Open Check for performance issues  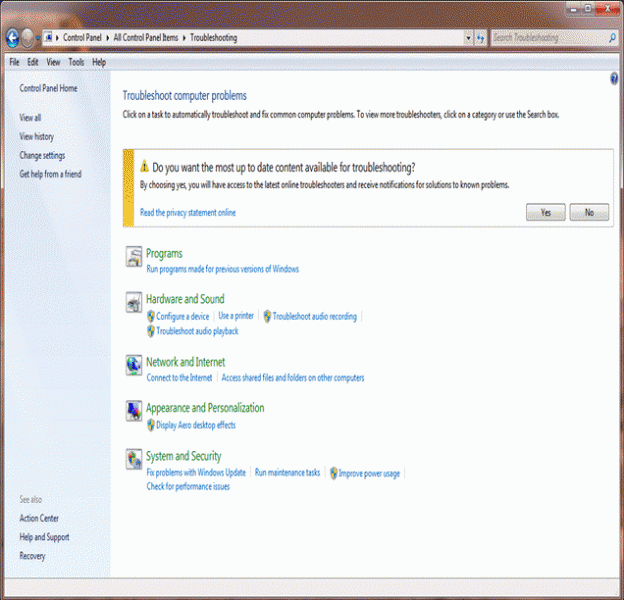pyautogui.click(x=188, y=487)
